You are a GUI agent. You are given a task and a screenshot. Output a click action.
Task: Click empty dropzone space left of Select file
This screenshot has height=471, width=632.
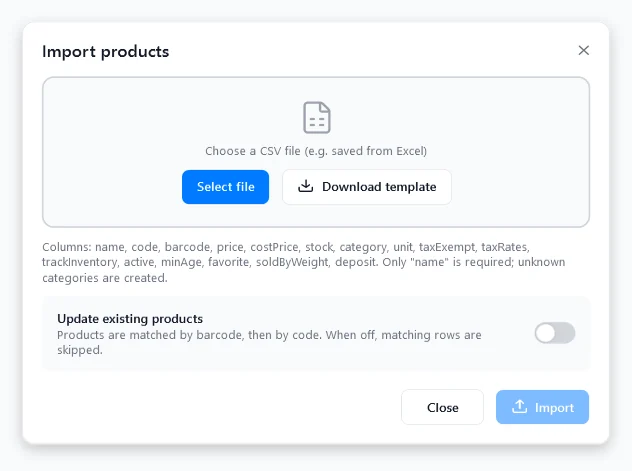(x=113, y=187)
